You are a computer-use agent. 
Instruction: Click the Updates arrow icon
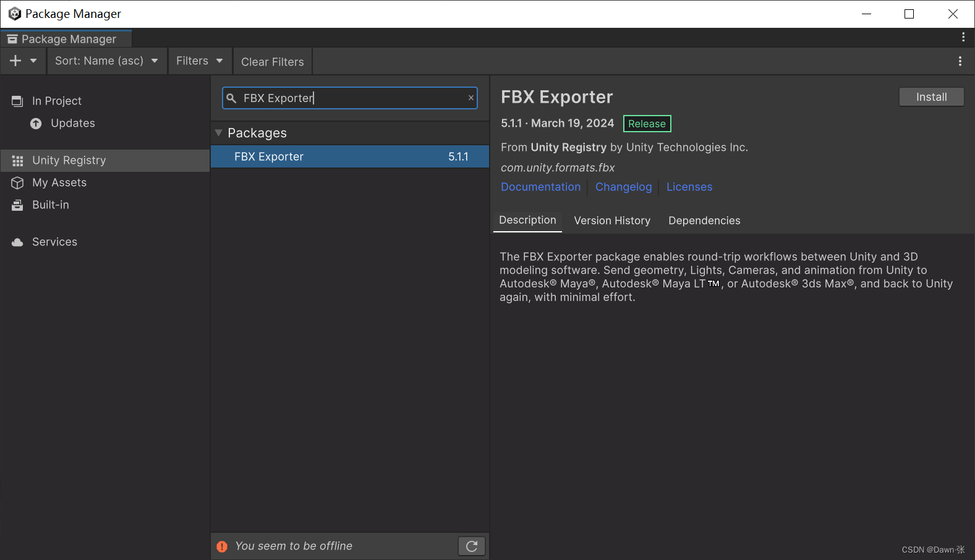tap(36, 124)
